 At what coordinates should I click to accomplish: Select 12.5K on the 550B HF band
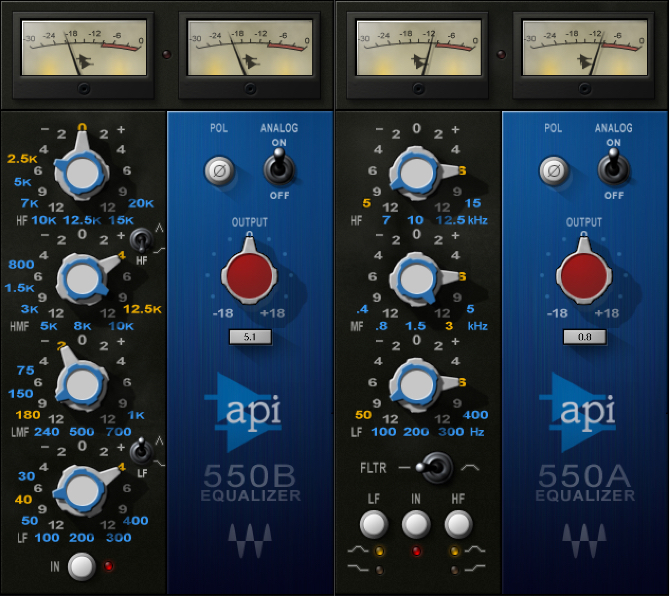(x=82, y=220)
